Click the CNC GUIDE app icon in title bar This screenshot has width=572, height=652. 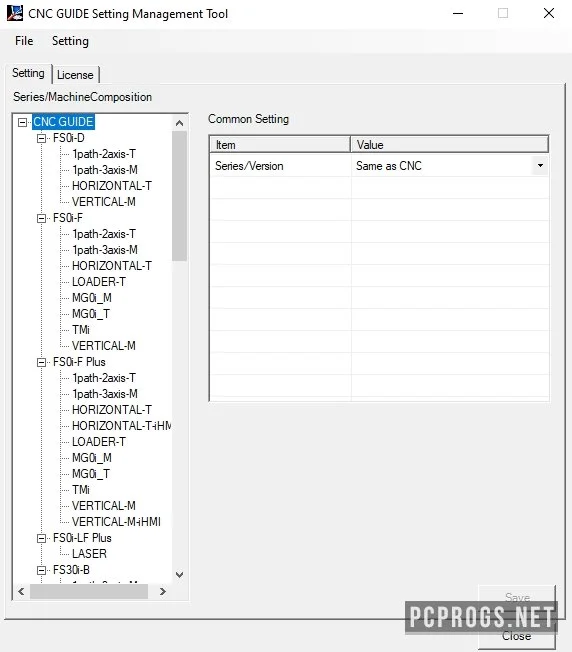15,13
